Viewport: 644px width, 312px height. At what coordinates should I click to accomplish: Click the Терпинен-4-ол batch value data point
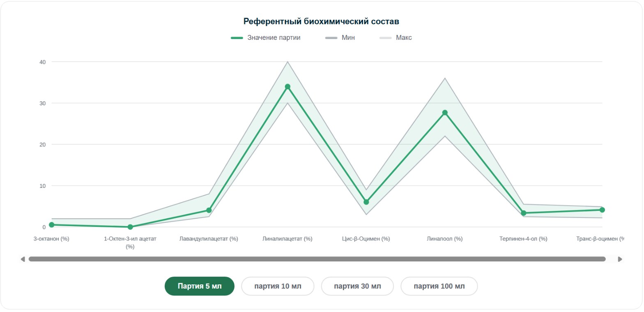[x=524, y=213]
